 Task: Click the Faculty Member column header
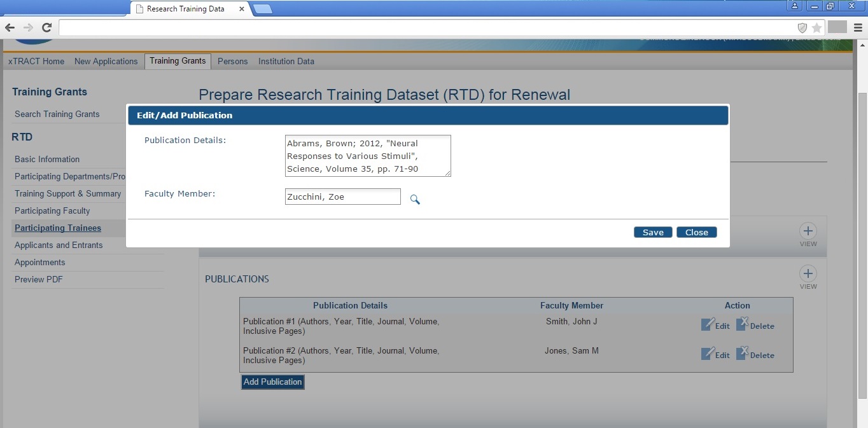[571, 305]
